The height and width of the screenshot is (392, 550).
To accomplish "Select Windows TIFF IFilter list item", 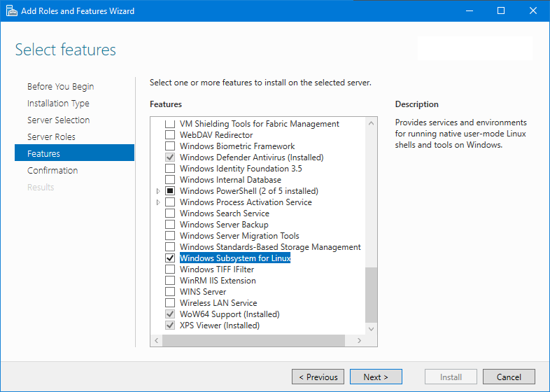I will (x=216, y=269).
